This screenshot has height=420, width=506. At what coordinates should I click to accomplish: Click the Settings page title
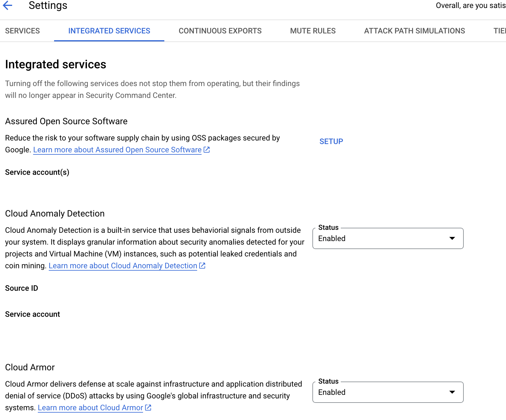48,5
